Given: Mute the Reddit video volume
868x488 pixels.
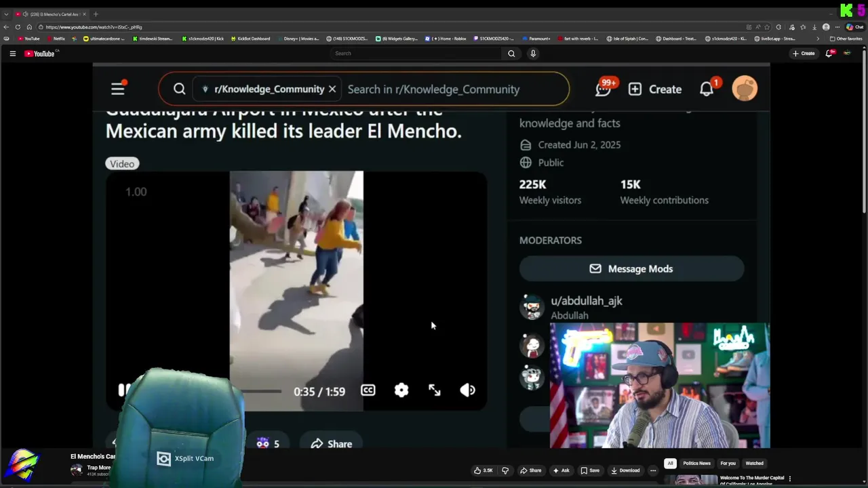Looking at the screenshot, I should [468, 390].
